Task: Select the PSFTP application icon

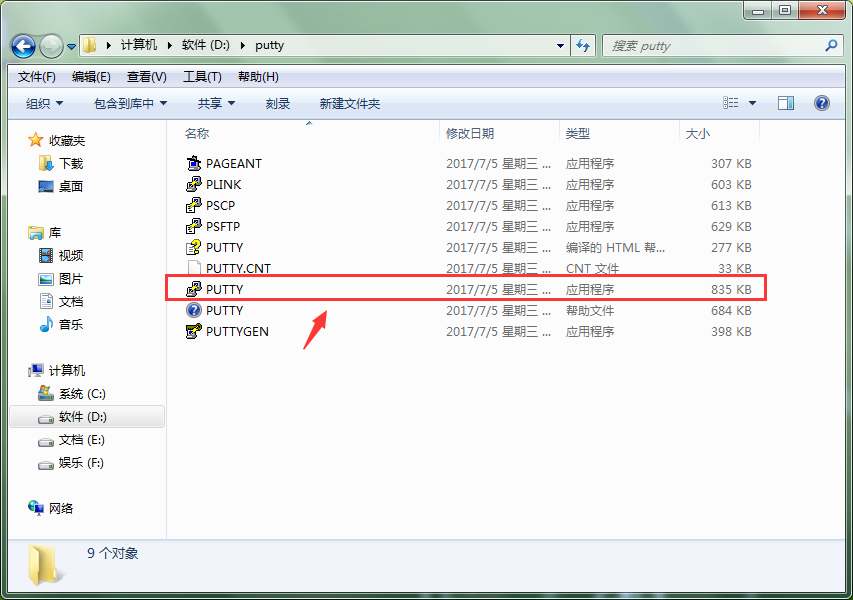Action: (x=193, y=226)
